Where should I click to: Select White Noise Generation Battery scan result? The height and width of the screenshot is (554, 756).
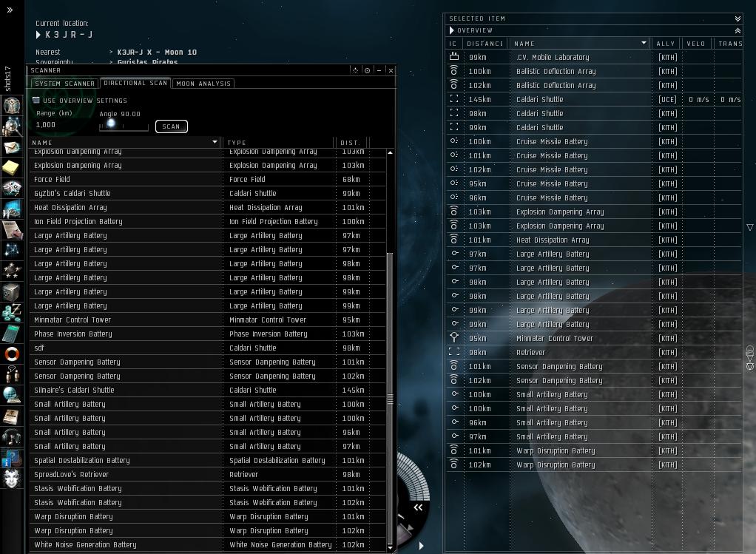pyautogui.click(x=208, y=545)
